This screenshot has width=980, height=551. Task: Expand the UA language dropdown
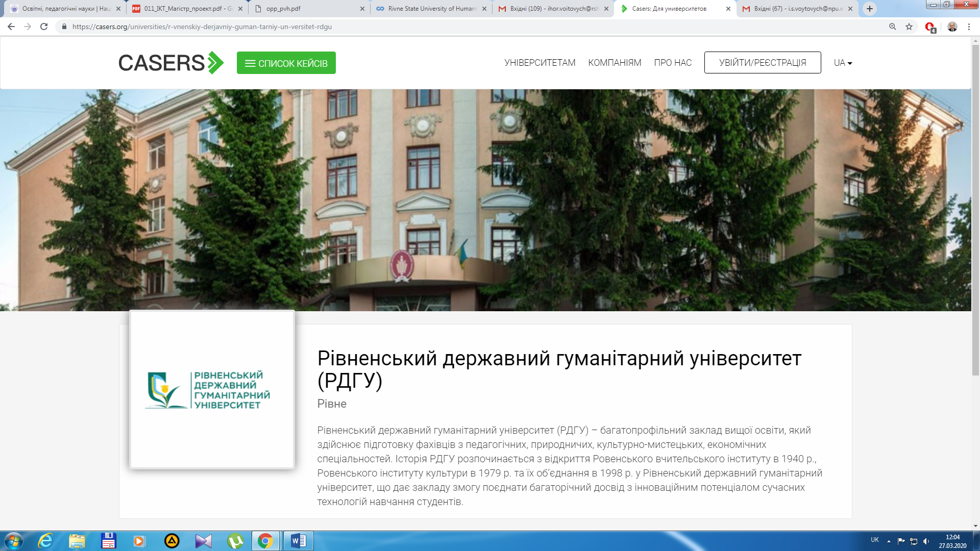pos(843,63)
